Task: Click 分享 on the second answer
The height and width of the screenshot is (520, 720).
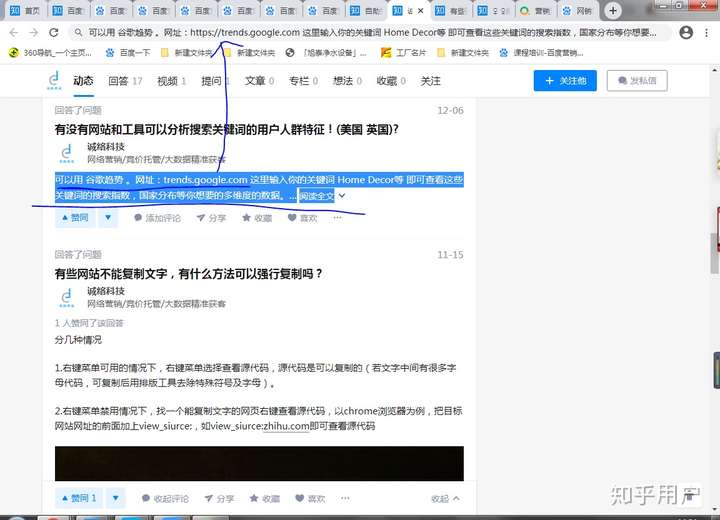Action: coord(219,499)
